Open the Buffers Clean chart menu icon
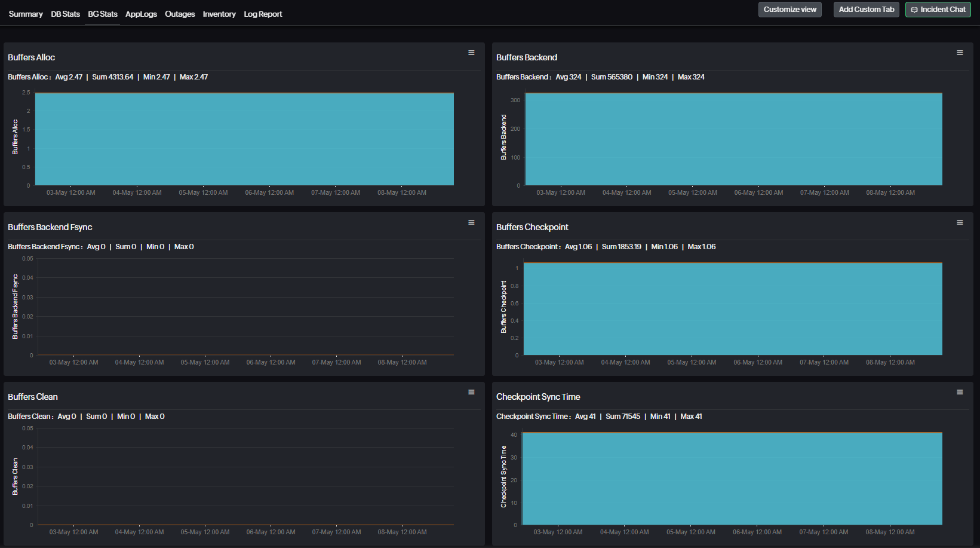This screenshot has height=548, width=980. 471,392
